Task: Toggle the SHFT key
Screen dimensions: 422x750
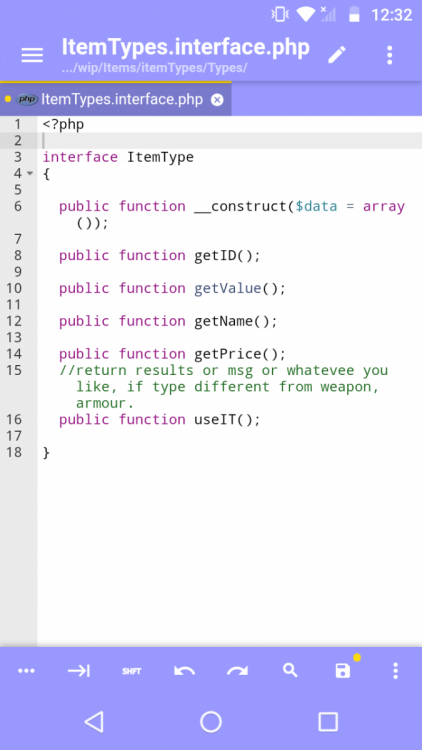Action: [x=132, y=671]
